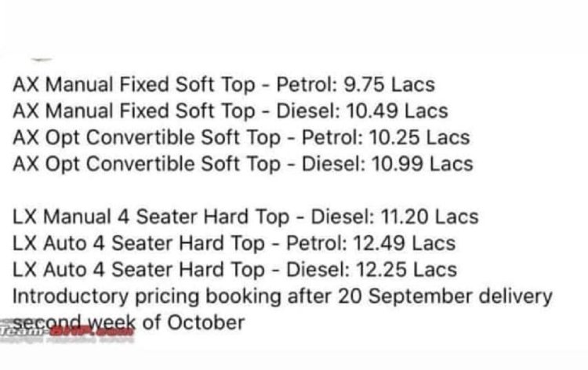Click the 10.49 Lacs price
This screenshot has width=588, height=370.
(397, 111)
